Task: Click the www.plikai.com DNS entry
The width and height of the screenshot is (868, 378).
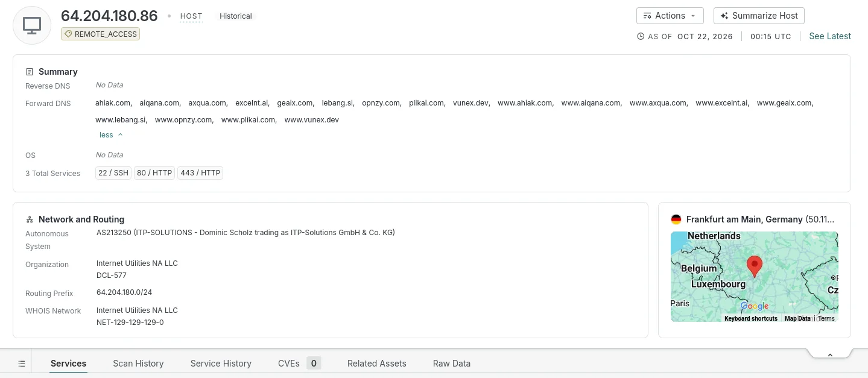Action: click(x=249, y=120)
